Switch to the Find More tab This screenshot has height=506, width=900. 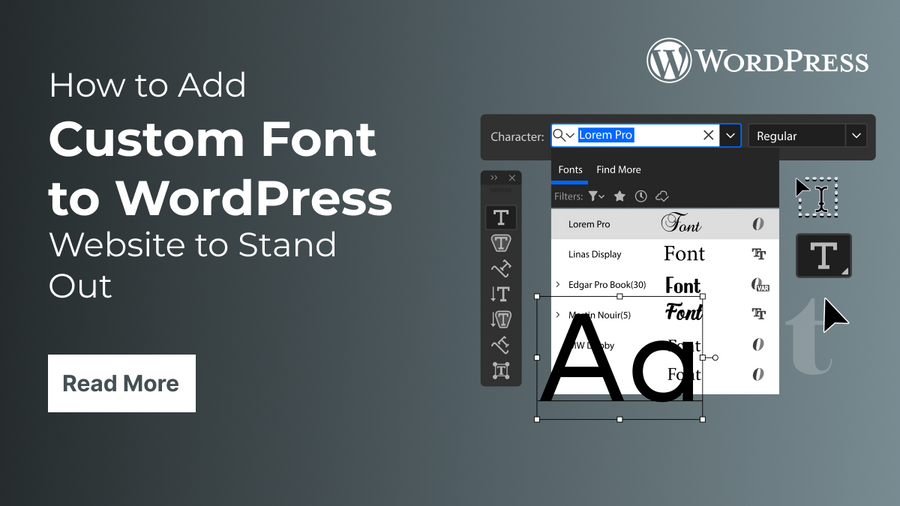coord(618,170)
